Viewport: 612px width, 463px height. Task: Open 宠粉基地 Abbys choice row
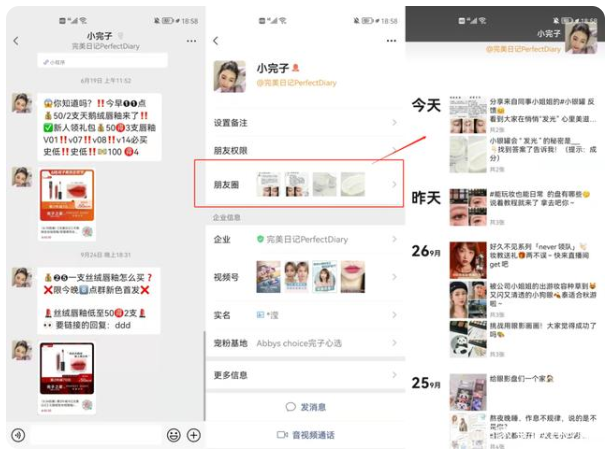click(x=306, y=343)
